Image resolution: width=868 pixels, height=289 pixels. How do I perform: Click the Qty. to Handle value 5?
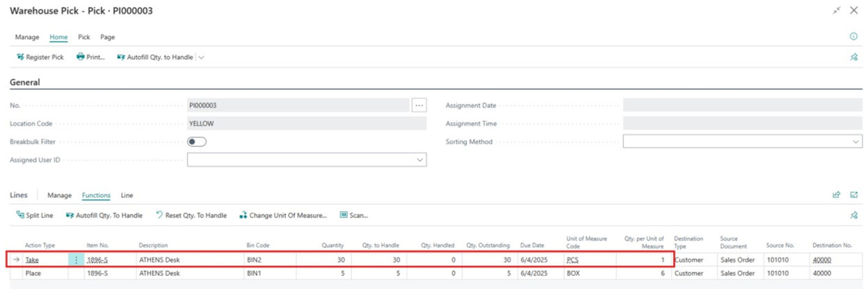[399, 273]
